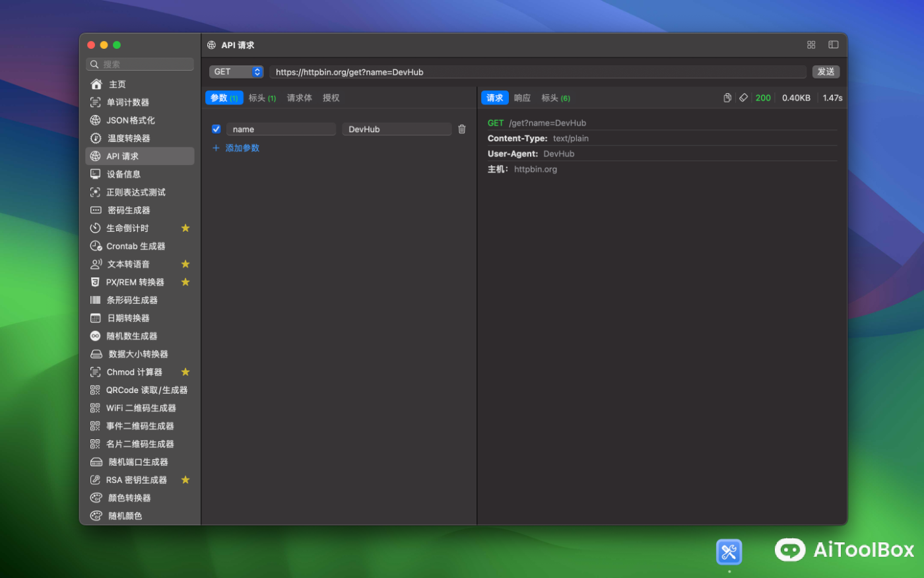Open the Crontab 生成器 tool
The image size is (924, 578).
tap(135, 246)
